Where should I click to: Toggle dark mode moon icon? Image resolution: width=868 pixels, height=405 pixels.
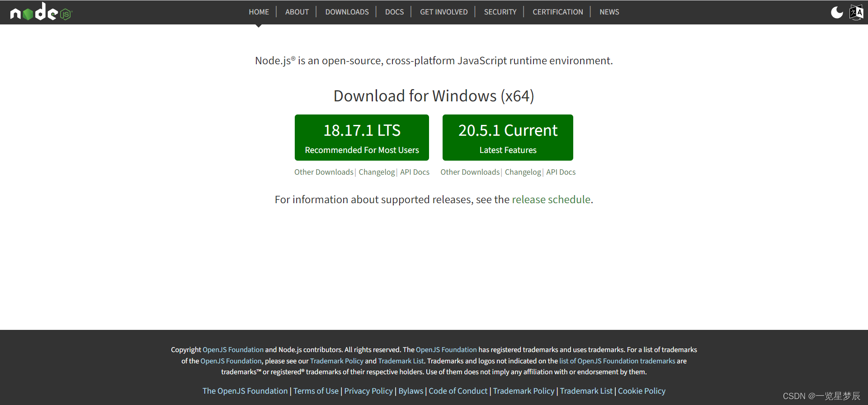click(837, 12)
